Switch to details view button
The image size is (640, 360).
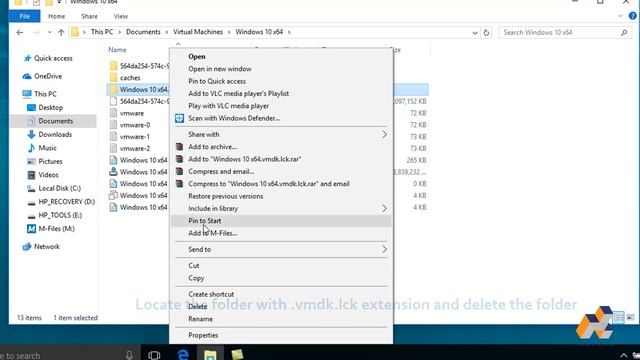[x=619, y=318]
